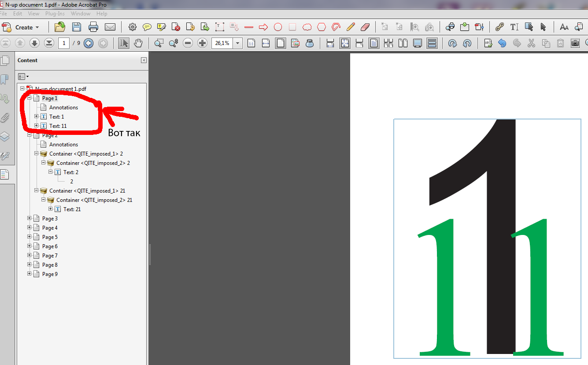Undo the last action with blue arrow
The width and height of the screenshot is (588, 365).
click(503, 43)
